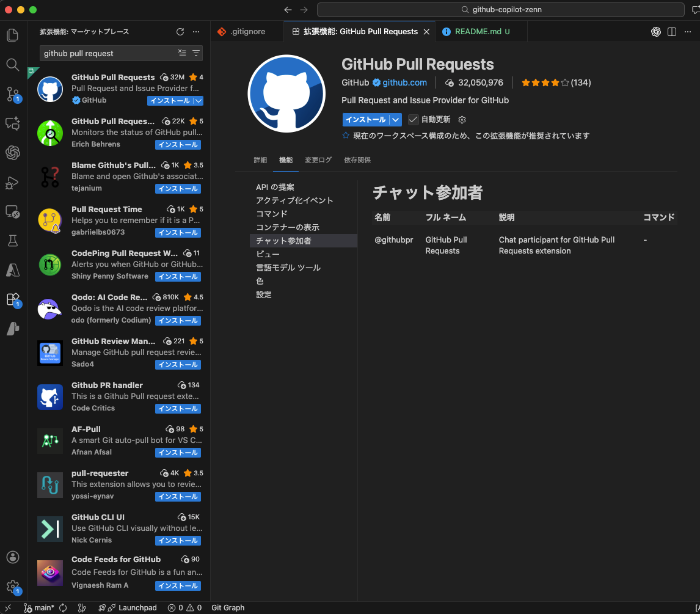The image size is (700, 614).
Task: Open the Testing flask view
Action: point(13,241)
